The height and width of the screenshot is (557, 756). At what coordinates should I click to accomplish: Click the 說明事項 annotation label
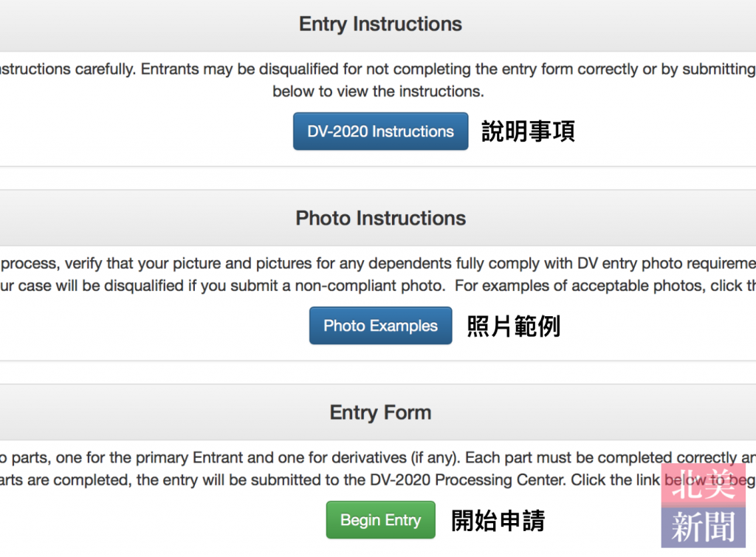coord(528,131)
